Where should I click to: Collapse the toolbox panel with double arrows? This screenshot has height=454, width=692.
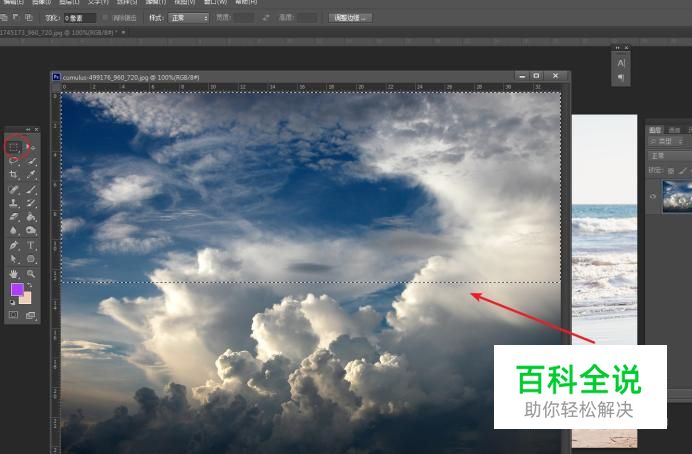(28, 129)
